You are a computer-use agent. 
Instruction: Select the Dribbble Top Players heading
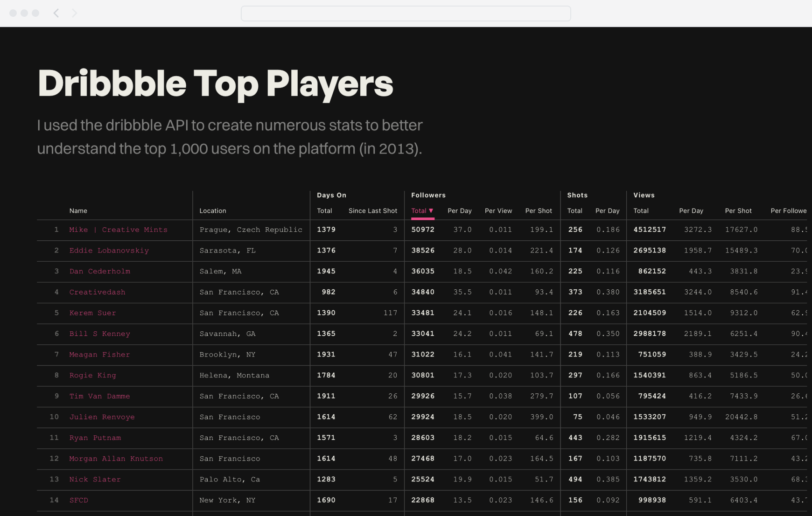tap(216, 84)
